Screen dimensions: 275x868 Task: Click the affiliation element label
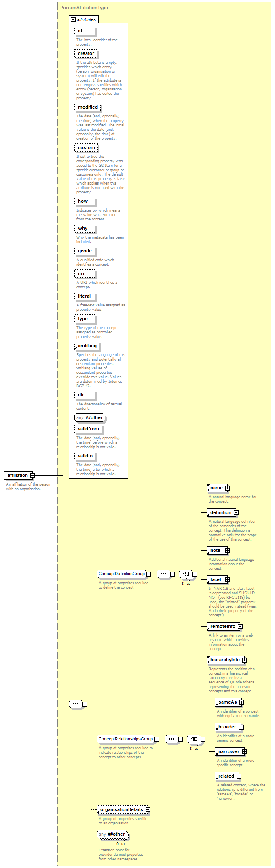click(17, 476)
